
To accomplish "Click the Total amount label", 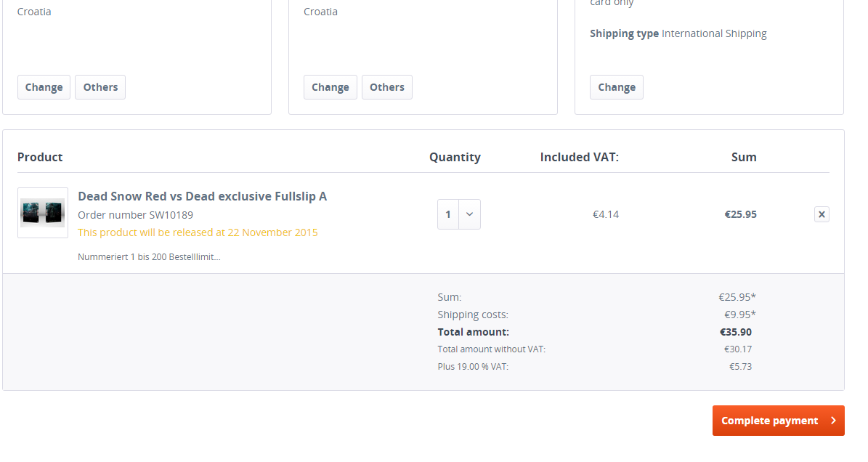I will (474, 332).
